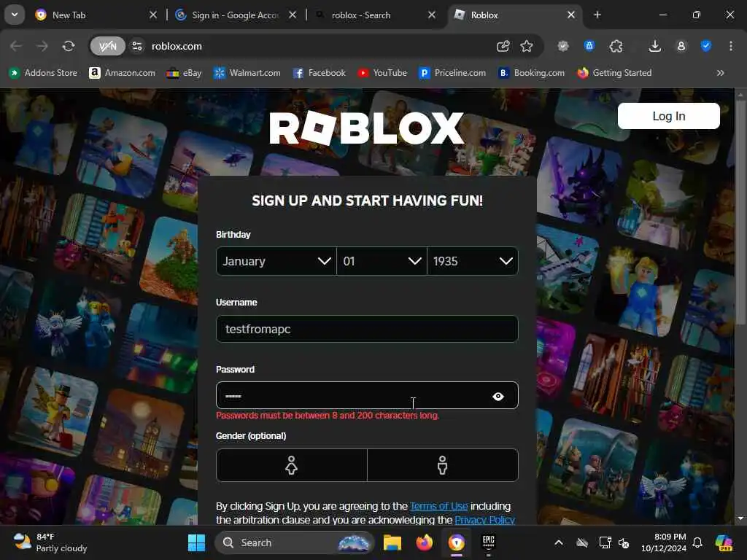Select the active Roblox tab
Screen dimensions: 747x560
(514, 15)
